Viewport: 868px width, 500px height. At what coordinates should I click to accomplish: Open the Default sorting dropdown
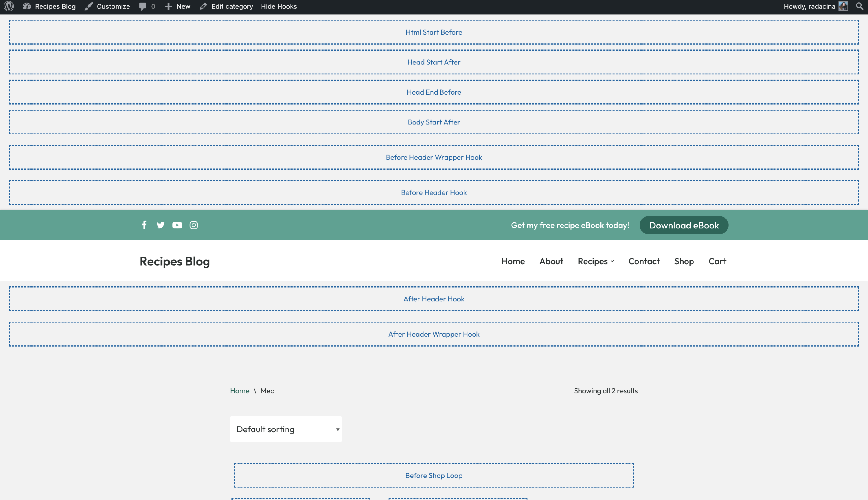point(286,429)
